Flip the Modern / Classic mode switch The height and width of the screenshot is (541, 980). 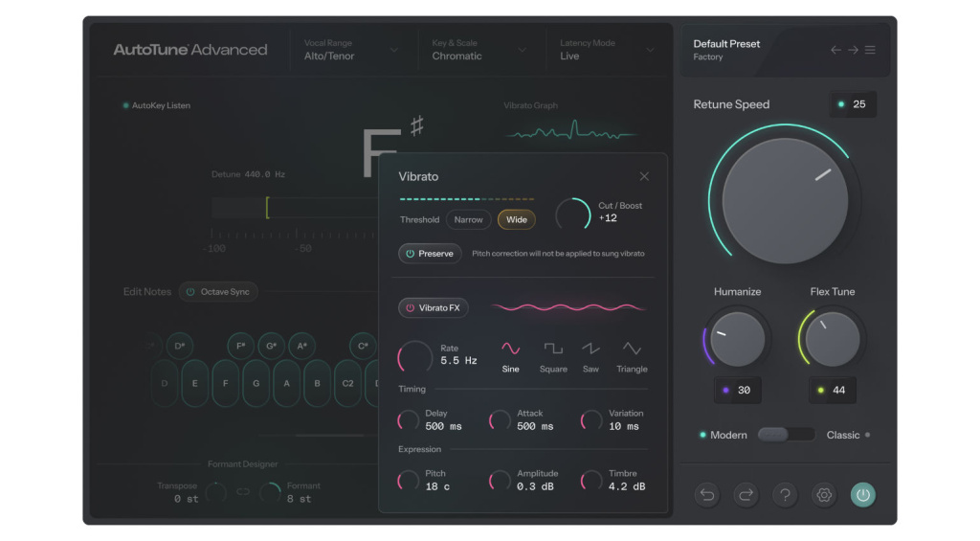click(786, 435)
